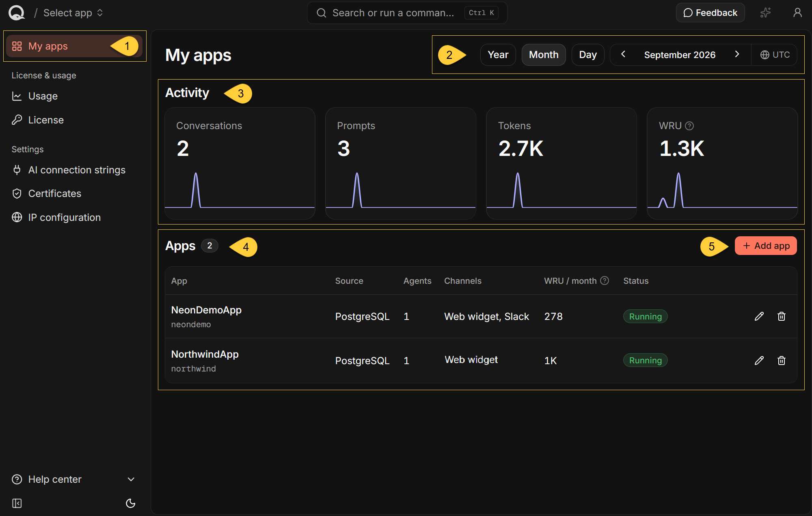Screen dimensions: 812x516
Task: Open My apps in sidebar
Action: click(x=74, y=46)
